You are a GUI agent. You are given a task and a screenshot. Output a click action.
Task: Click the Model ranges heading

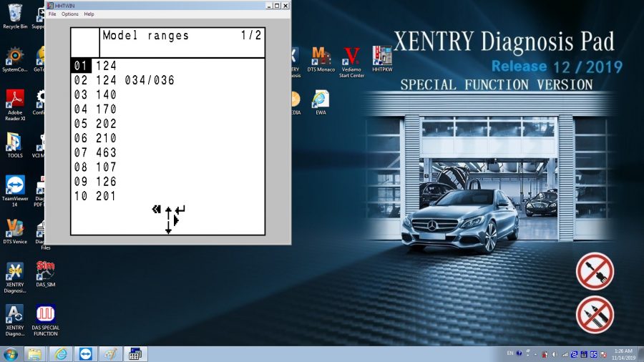145,36
